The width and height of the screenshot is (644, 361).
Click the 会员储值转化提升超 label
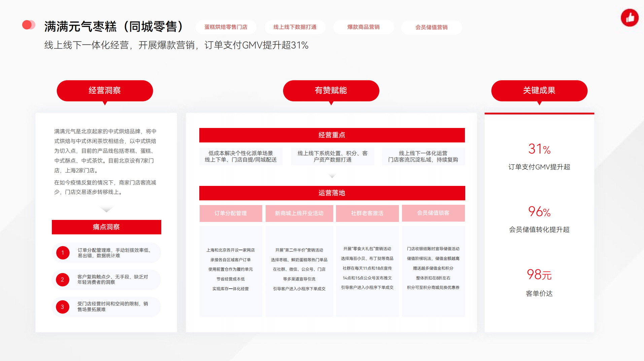pyautogui.click(x=539, y=230)
